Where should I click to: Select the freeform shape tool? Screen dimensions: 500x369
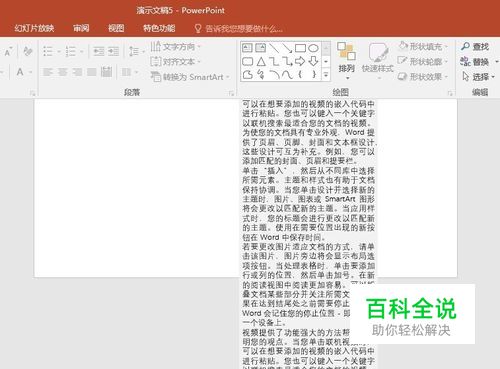point(247,74)
